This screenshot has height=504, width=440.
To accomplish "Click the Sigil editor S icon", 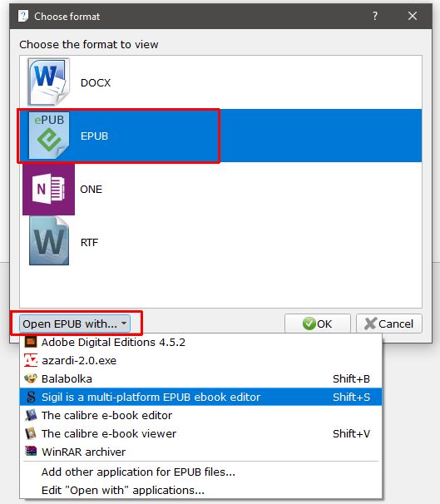I will coord(31,397).
